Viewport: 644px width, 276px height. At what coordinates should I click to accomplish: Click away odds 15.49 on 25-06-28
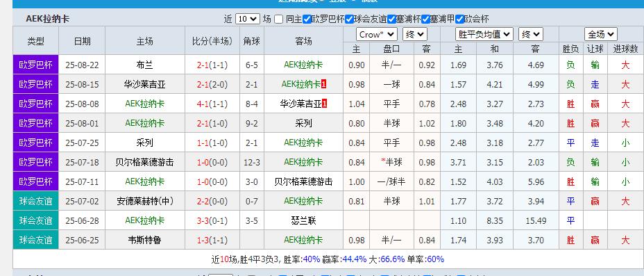(536, 220)
